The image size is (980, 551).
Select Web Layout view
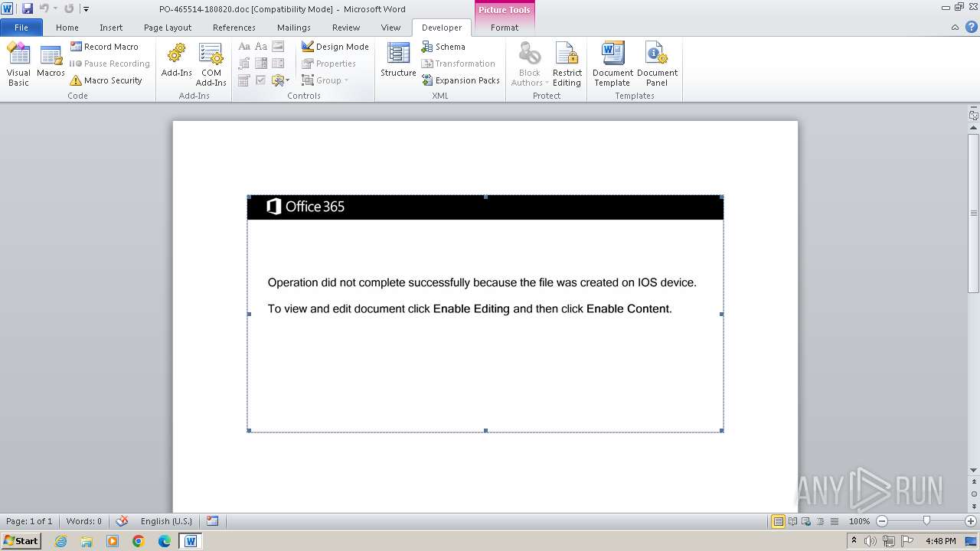point(805,521)
